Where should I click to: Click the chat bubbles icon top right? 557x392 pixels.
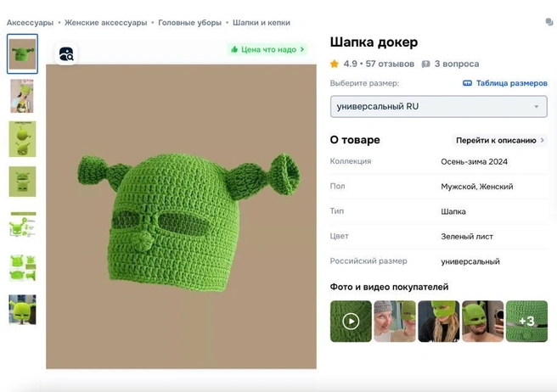(549, 22)
